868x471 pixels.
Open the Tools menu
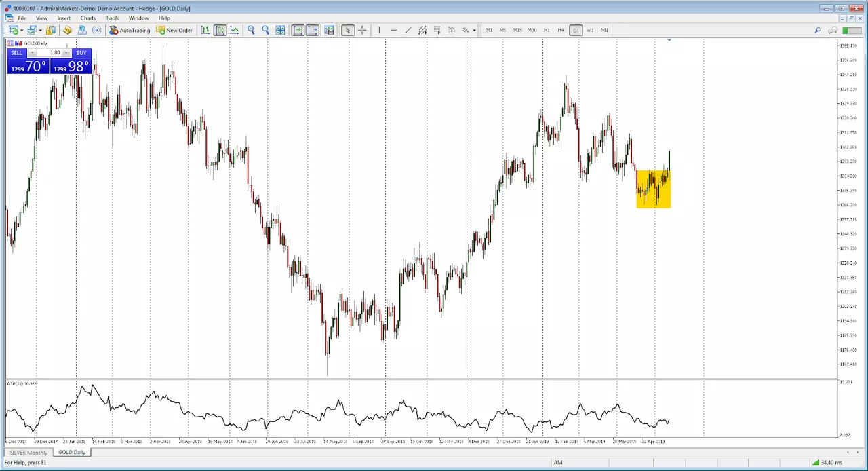(113, 18)
